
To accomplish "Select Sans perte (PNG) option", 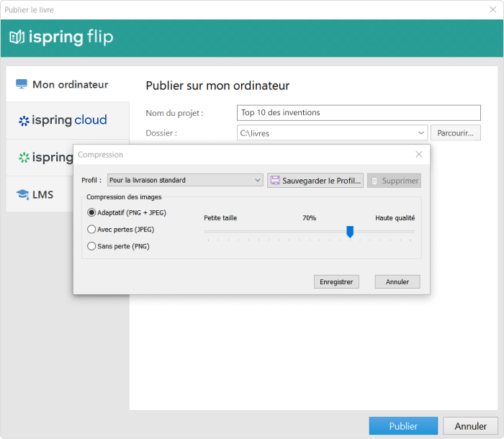I will click(118, 246).
